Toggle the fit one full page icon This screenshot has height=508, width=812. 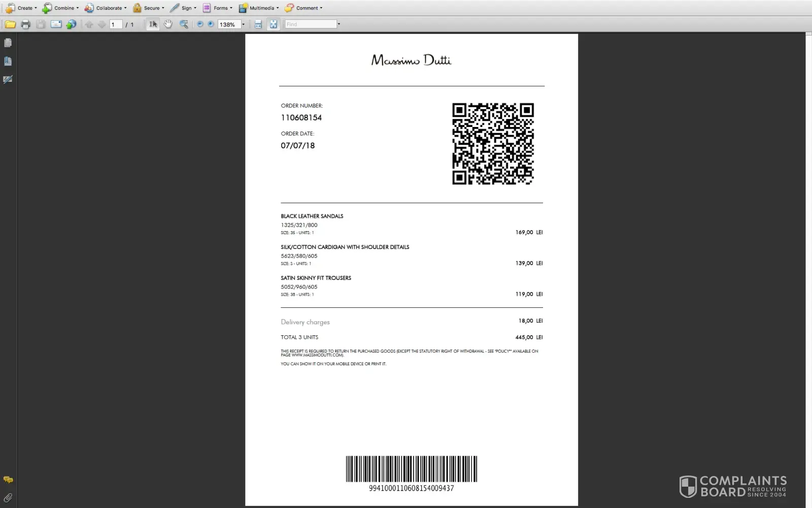click(x=274, y=24)
